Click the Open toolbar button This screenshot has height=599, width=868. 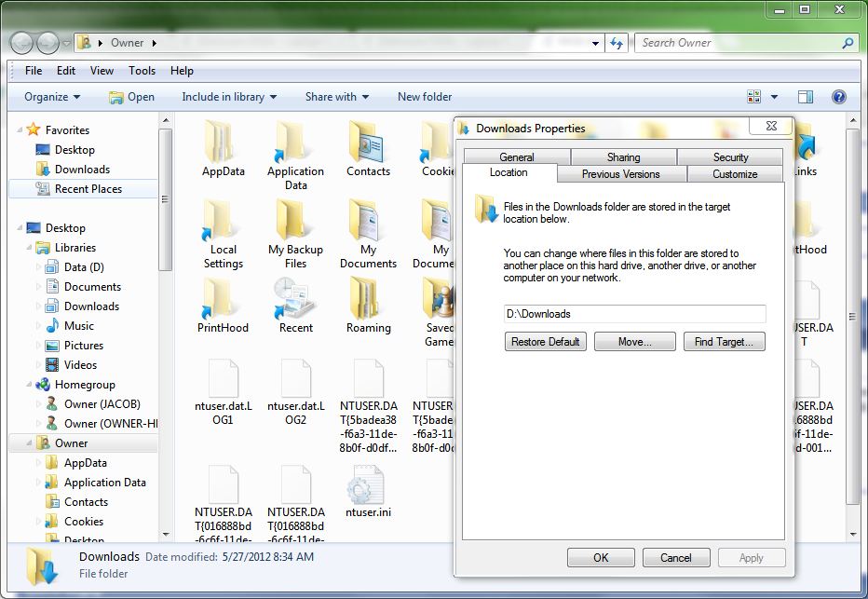[x=131, y=97]
